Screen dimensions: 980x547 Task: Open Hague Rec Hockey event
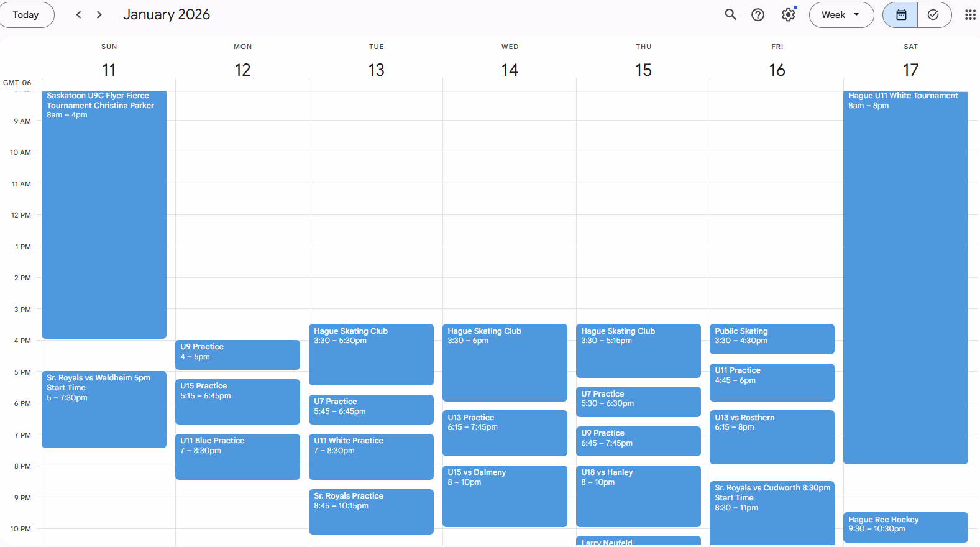point(905,526)
